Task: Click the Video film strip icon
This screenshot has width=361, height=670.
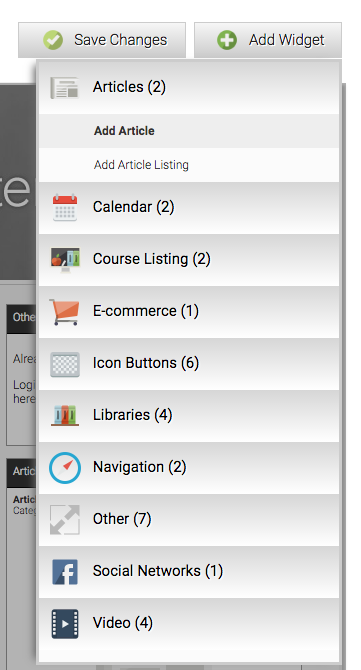Action: pos(65,624)
